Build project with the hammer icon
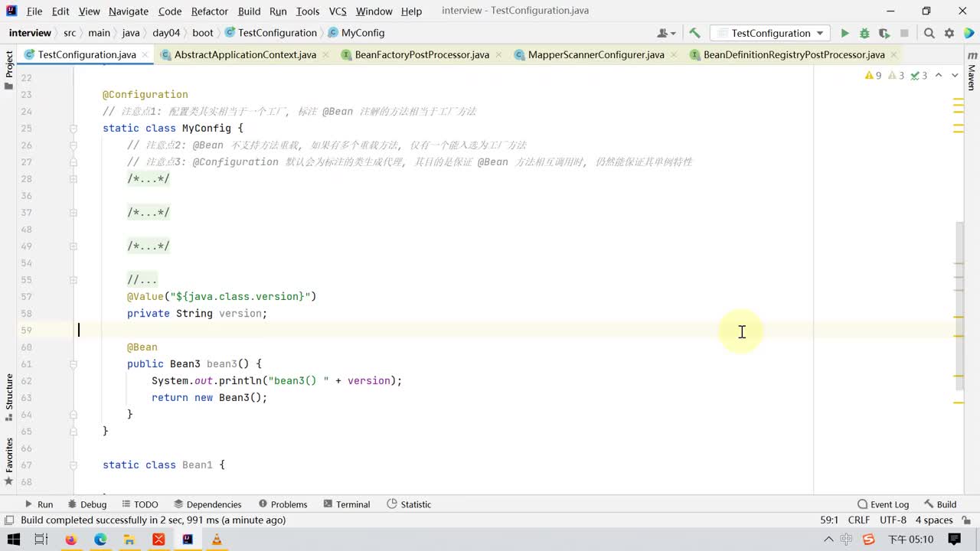This screenshot has height=551, width=980. coord(694,33)
